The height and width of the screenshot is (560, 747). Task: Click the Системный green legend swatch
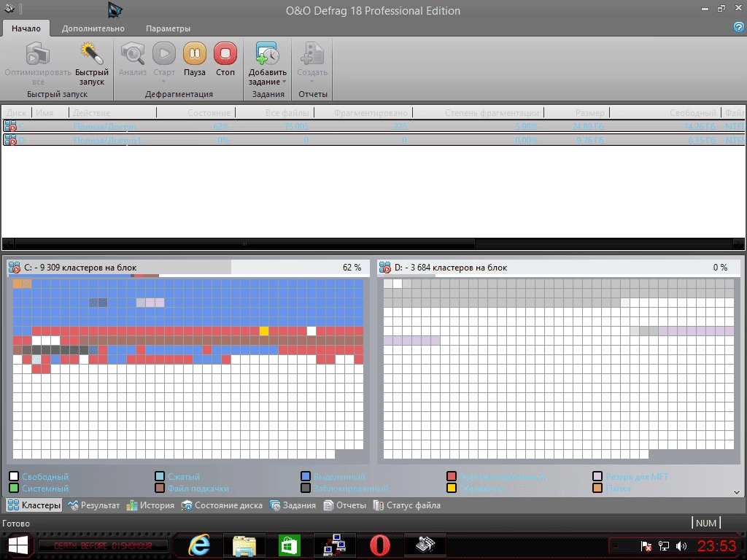click(x=14, y=488)
